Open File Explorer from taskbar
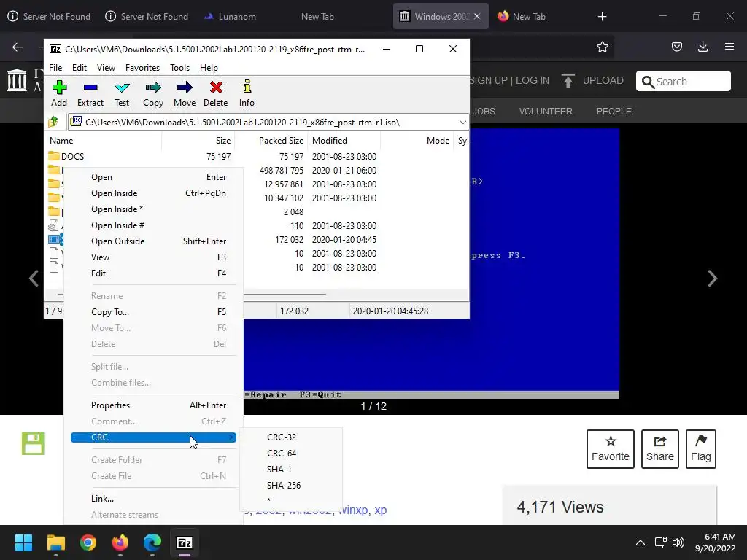The width and height of the screenshot is (747, 560). pos(55,542)
